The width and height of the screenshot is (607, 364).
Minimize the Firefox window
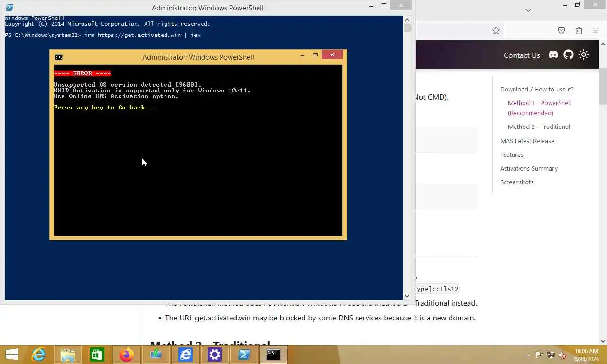(x=565, y=5)
